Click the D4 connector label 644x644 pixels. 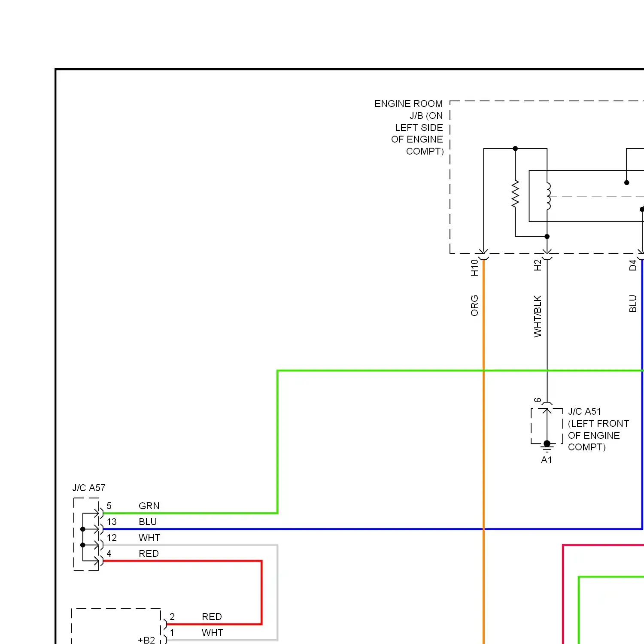click(632, 265)
